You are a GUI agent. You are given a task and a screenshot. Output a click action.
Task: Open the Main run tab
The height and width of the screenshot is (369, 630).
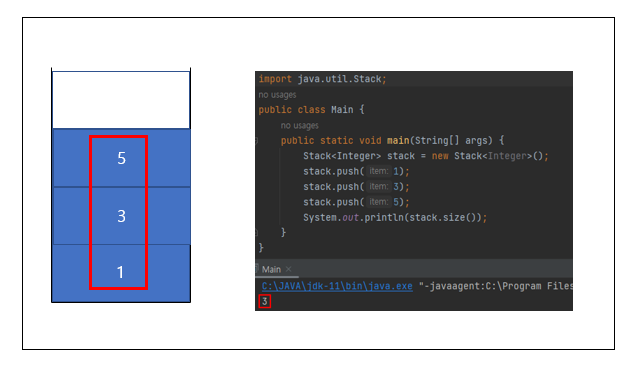click(x=271, y=269)
